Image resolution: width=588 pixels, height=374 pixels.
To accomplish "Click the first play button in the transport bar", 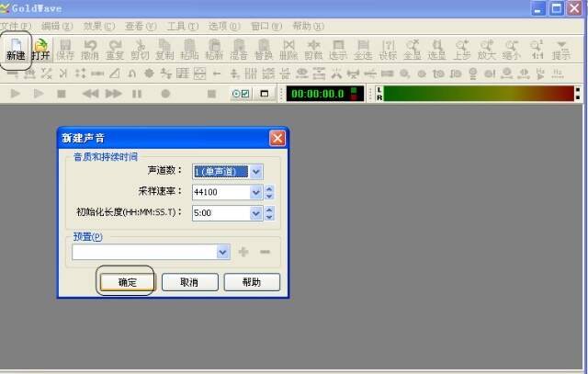I will click(x=16, y=94).
